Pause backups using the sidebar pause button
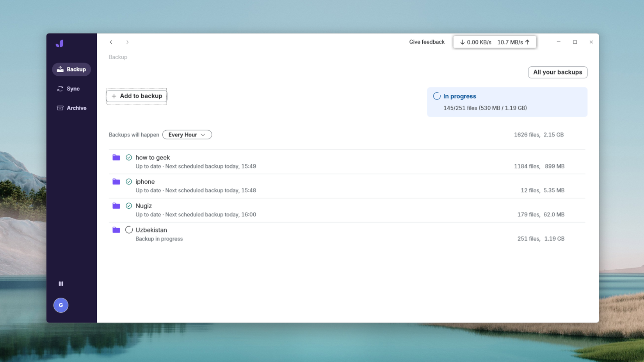644x362 pixels. click(x=61, y=284)
